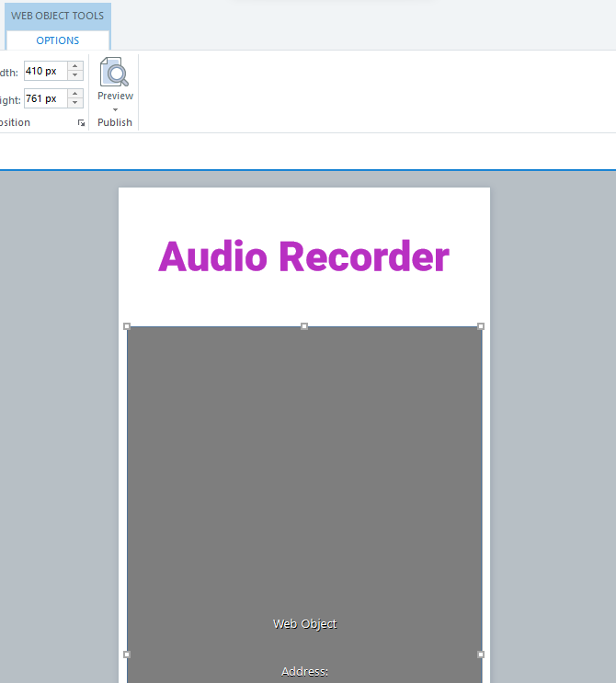Click the 'Address:' label in placeholder
Screen dimensions: 616x683
(x=304, y=672)
